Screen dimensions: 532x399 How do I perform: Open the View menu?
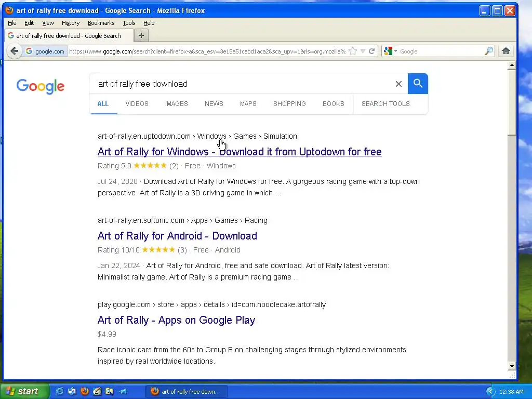[x=48, y=23]
